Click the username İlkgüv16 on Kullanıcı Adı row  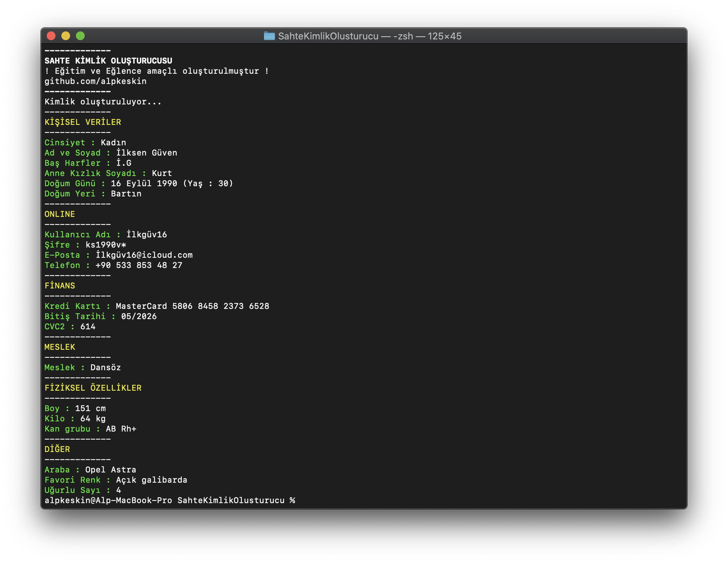coord(147,234)
